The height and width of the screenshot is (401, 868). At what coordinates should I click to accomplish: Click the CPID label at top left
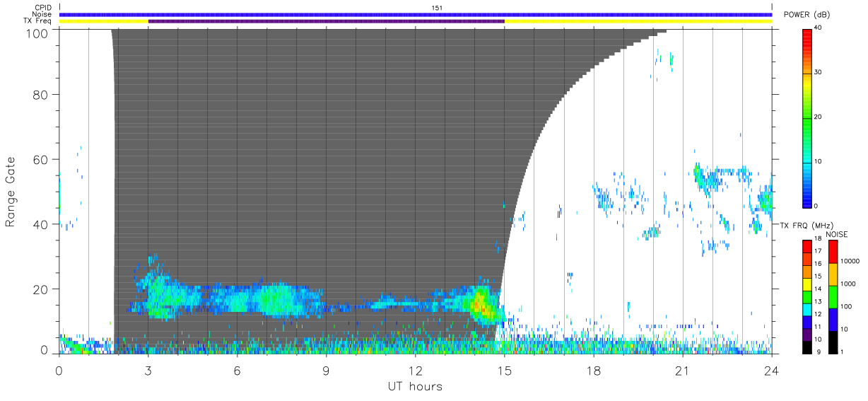pos(44,8)
